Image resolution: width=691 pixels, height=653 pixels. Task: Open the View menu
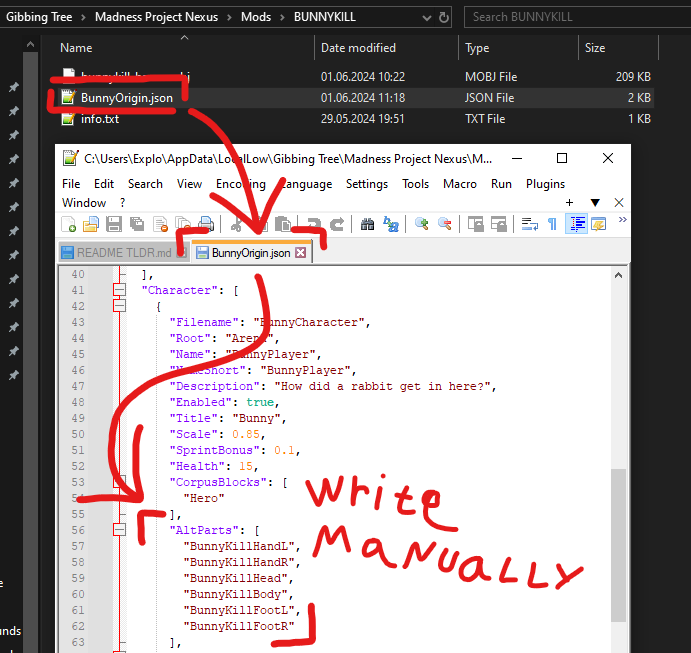pyautogui.click(x=189, y=184)
